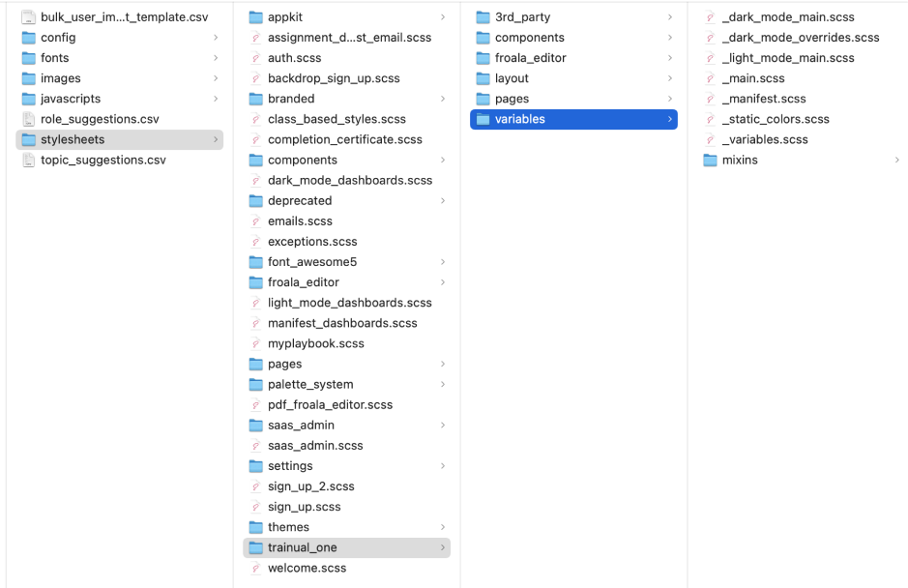The width and height of the screenshot is (908, 588).
Task: Click the fonts folder icon
Action: coord(28,58)
